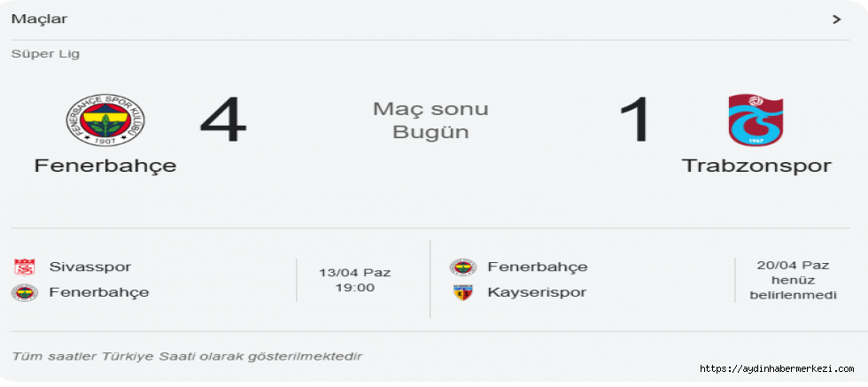Click the 13/04 Paz 19:00 match time
Screen dimensions: 868x387
click(x=354, y=280)
